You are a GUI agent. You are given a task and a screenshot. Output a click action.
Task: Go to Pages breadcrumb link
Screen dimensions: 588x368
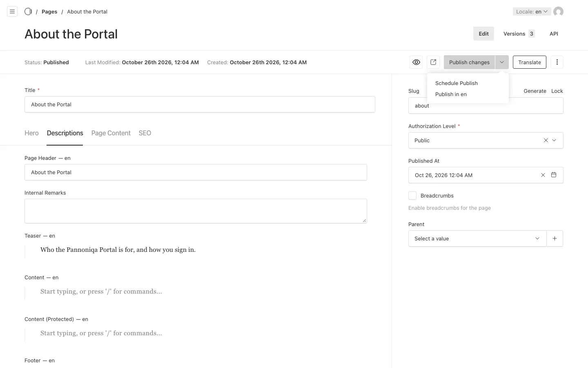pyautogui.click(x=49, y=11)
